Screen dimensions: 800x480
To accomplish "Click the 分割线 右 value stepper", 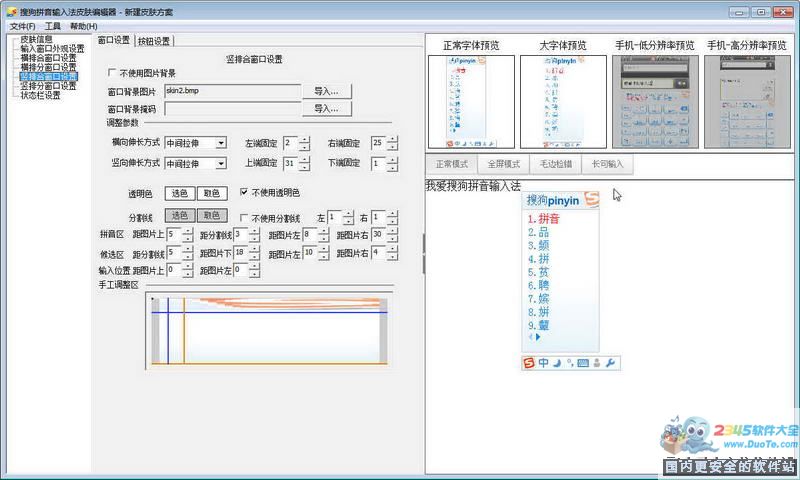I will tap(392, 218).
